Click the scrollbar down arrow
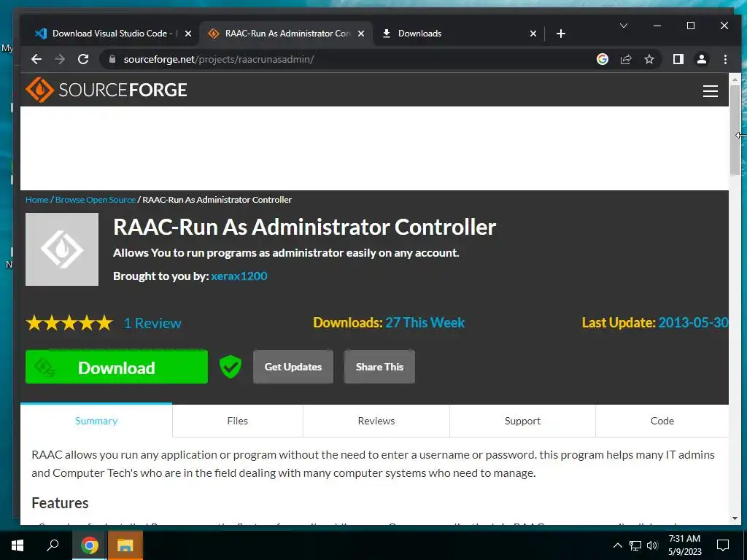 click(x=735, y=518)
